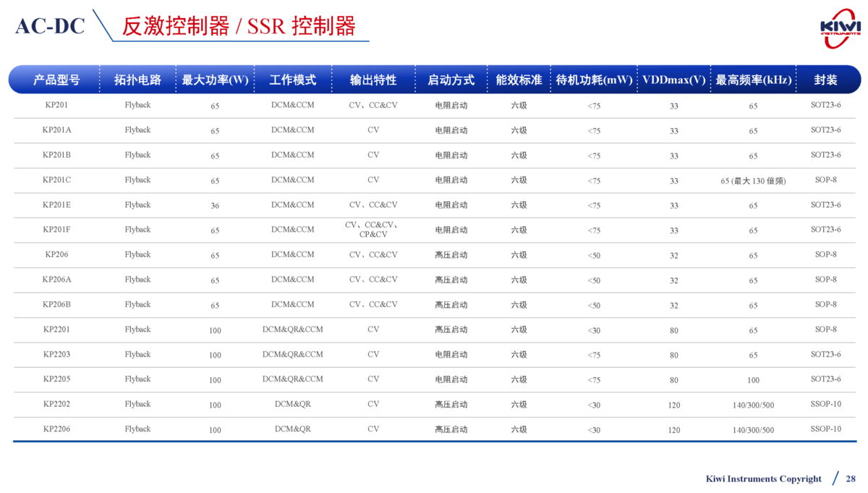
Task: Select the KP201C product model cell
Action: coord(56,180)
